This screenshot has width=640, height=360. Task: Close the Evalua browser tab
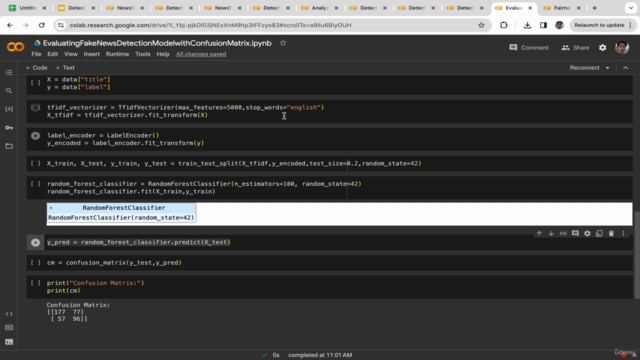click(x=530, y=8)
